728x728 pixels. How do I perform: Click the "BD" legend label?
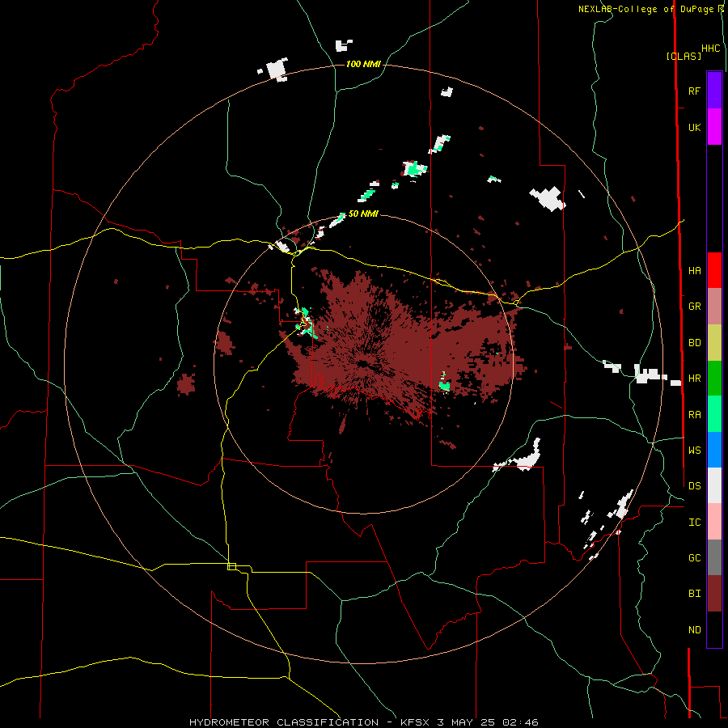pos(694,343)
